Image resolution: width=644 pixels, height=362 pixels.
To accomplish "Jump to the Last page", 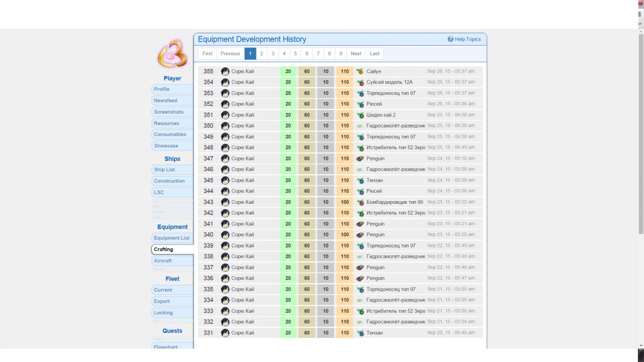I will point(375,54).
